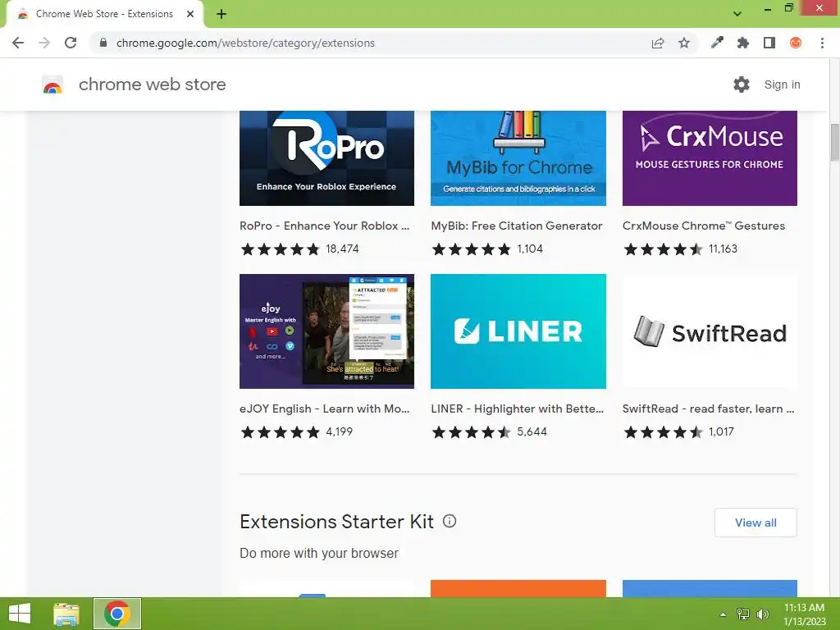Click the Chrome Web Store logo
This screenshot has width=840, height=630.
click(x=52, y=84)
